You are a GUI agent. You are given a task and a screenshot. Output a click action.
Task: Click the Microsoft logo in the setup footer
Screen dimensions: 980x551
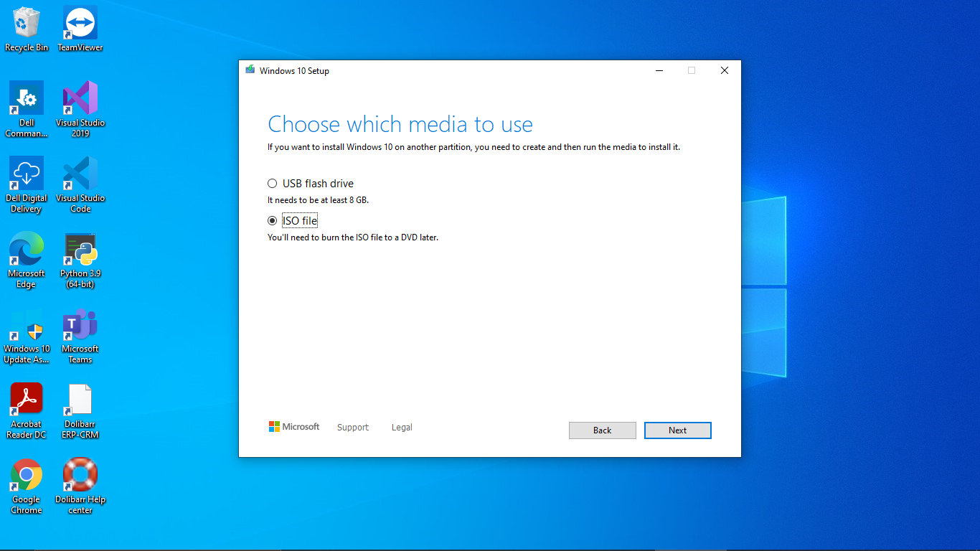pyautogui.click(x=294, y=427)
